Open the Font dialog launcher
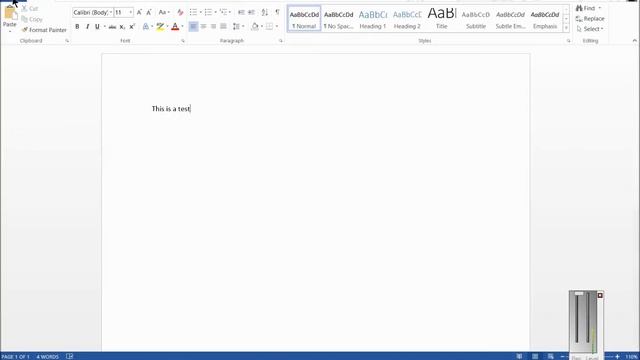640x360 pixels. (183, 41)
